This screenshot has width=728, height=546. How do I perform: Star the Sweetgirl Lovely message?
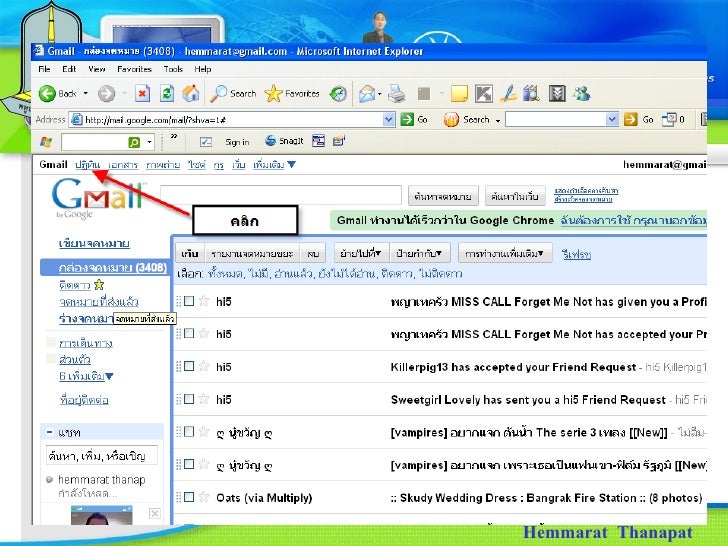pos(204,398)
